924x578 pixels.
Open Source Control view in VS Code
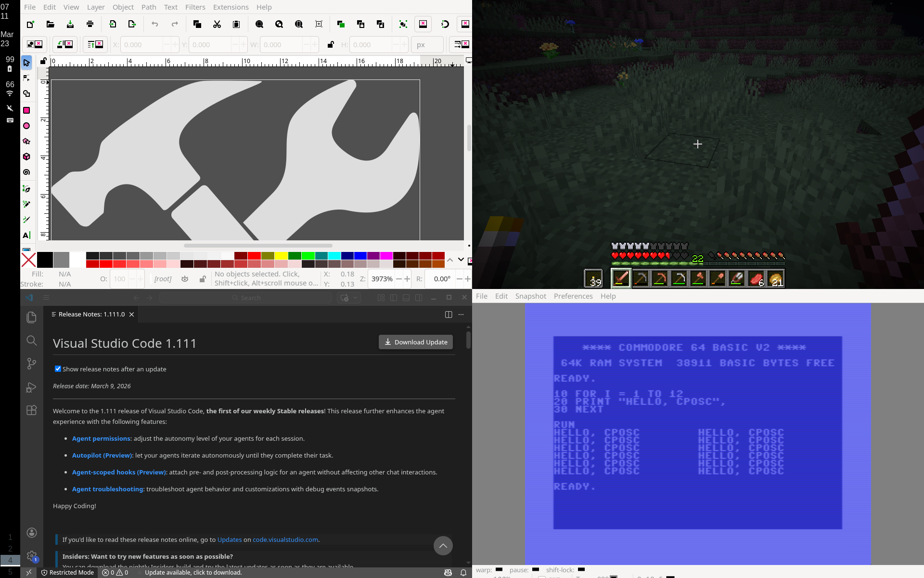click(31, 364)
